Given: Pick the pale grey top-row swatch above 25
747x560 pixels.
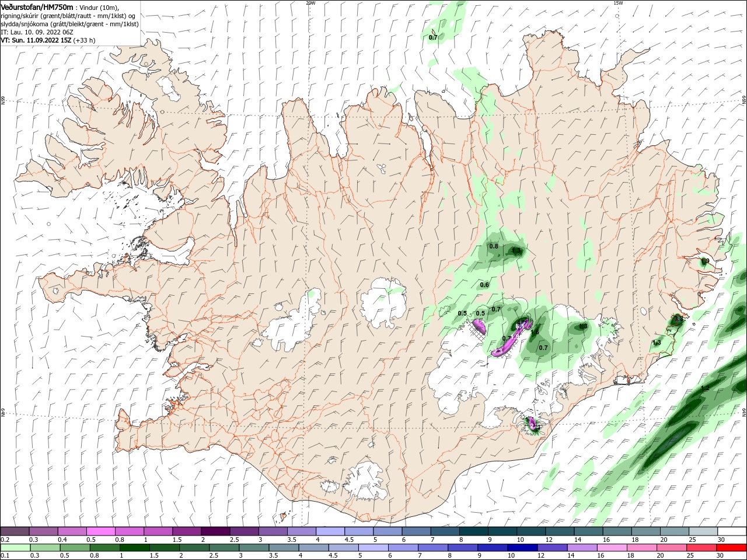Looking at the screenshot, I should click(703, 531).
